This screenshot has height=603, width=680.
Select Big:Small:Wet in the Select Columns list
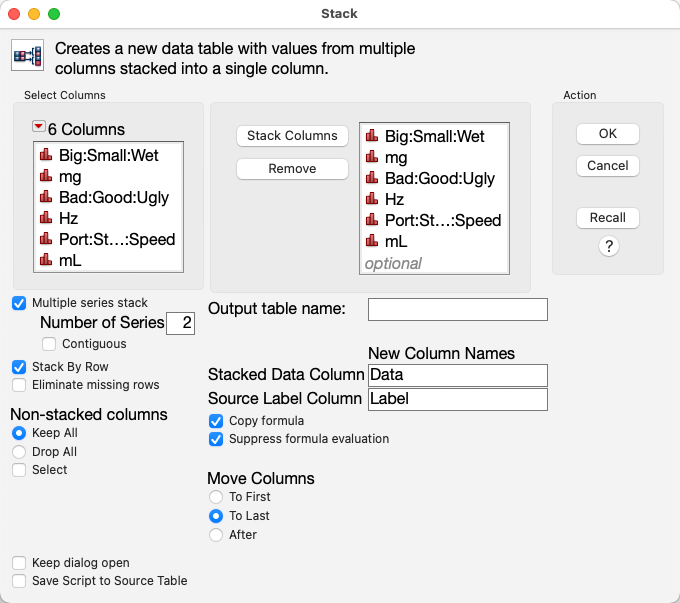coord(108,155)
